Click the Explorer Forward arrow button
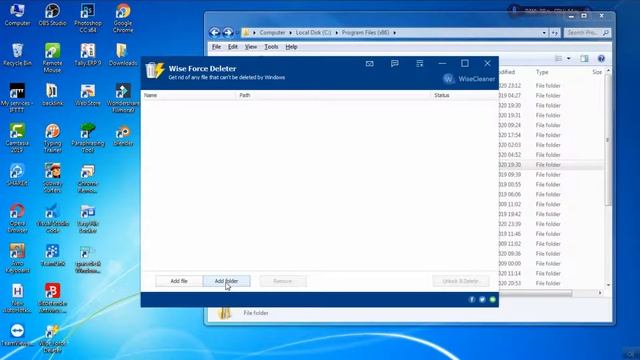Viewport: 640px width, 360px height. [x=228, y=32]
